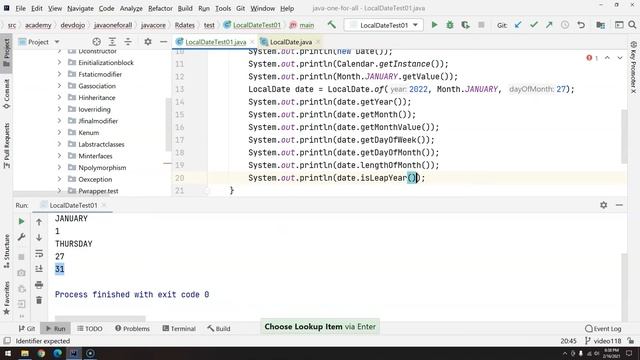Open the File menu

tap(20, 8)
